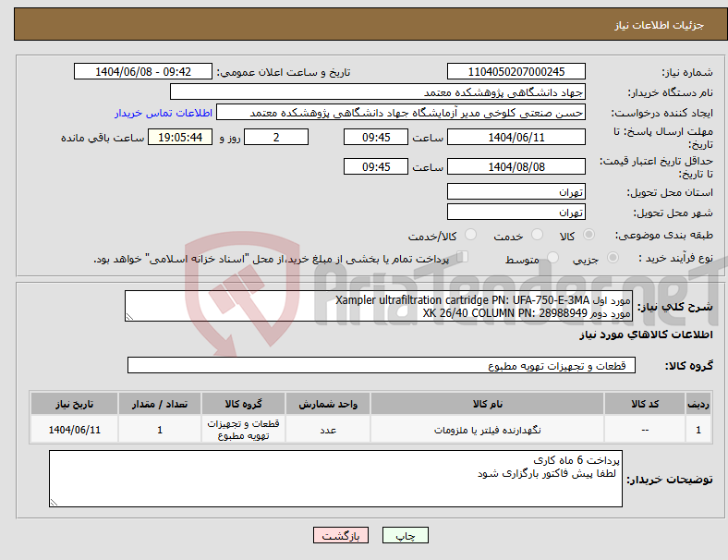Select the خدمت radio button
The width and height of the screenshot is (728, 560).
tap(537, 235)
